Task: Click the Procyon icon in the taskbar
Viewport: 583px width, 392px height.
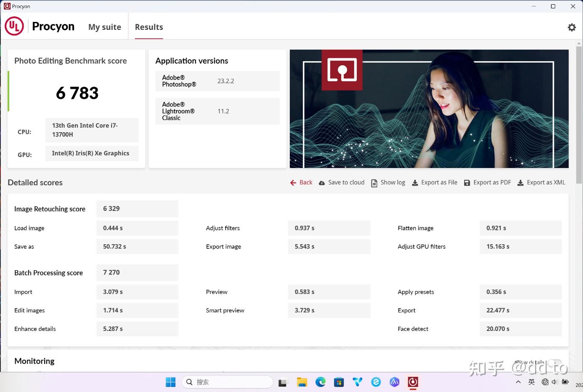Action: (413, 382)
